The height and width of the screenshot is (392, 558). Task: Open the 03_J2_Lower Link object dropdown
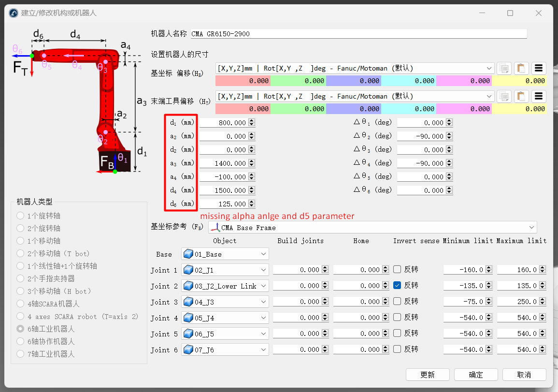[263, 286]
